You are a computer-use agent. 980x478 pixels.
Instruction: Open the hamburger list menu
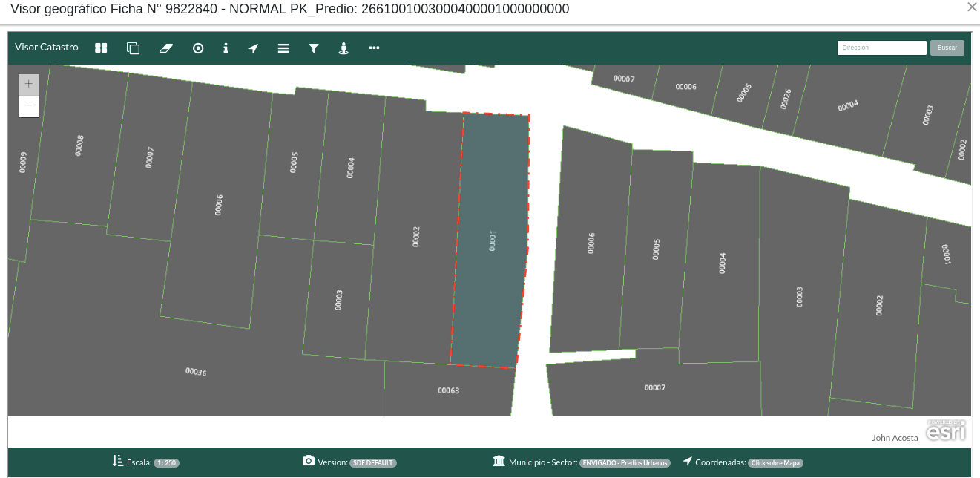tap(283, 48)
